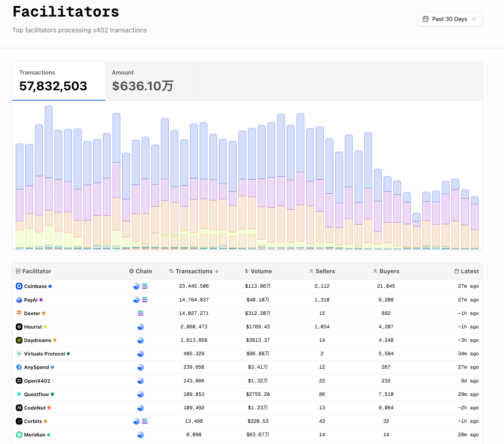
Task: Open the Questflow facilitator row
Action: pos(36,394)
